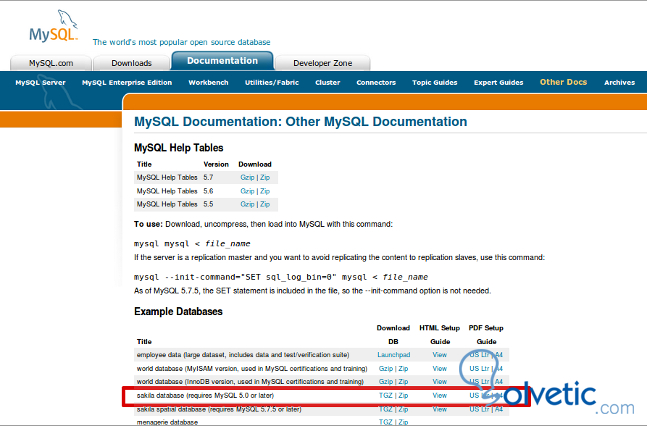The height and width of the screenshot is (426, 647).
Task: Click the 'mysql mysql < file_name' command text
Action: pyautogui.click(x=192, y=244)
